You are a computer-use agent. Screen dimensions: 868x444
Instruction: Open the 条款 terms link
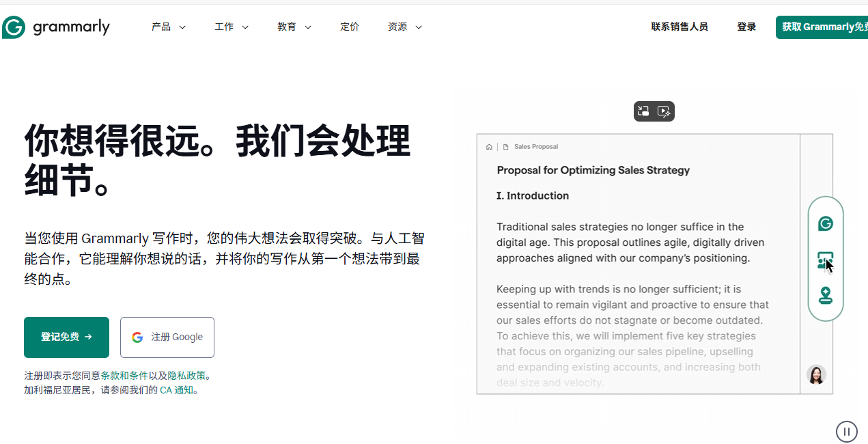click(110, 376)
